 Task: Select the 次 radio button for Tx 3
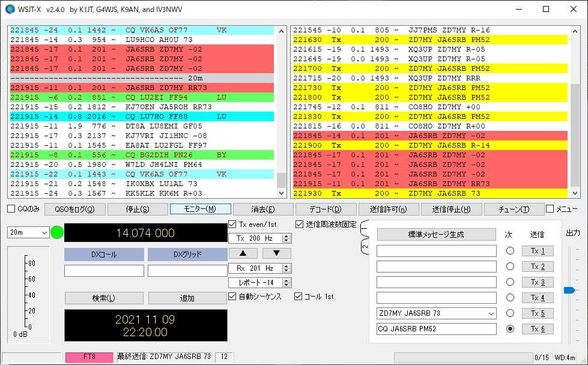510,282
